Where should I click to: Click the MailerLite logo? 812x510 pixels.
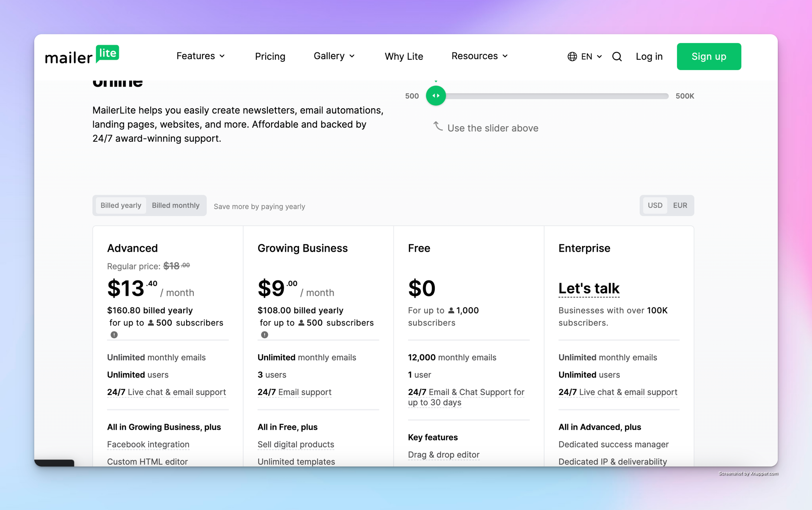(82, 55)
